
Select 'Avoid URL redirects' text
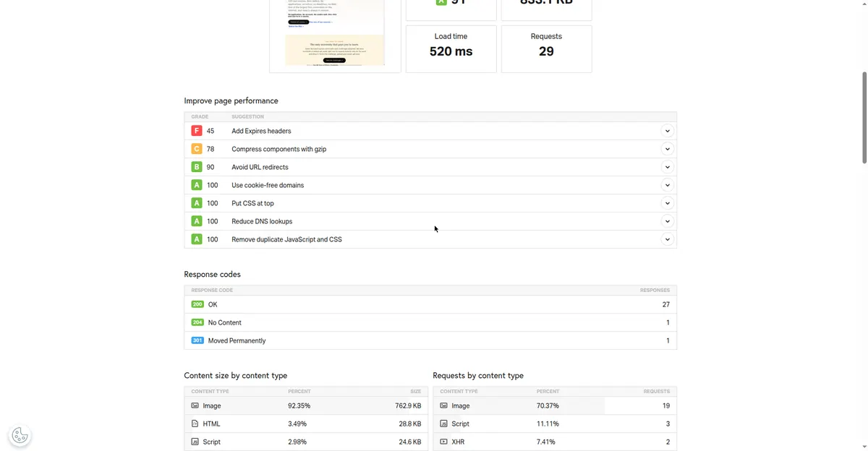tap(260, 167)
